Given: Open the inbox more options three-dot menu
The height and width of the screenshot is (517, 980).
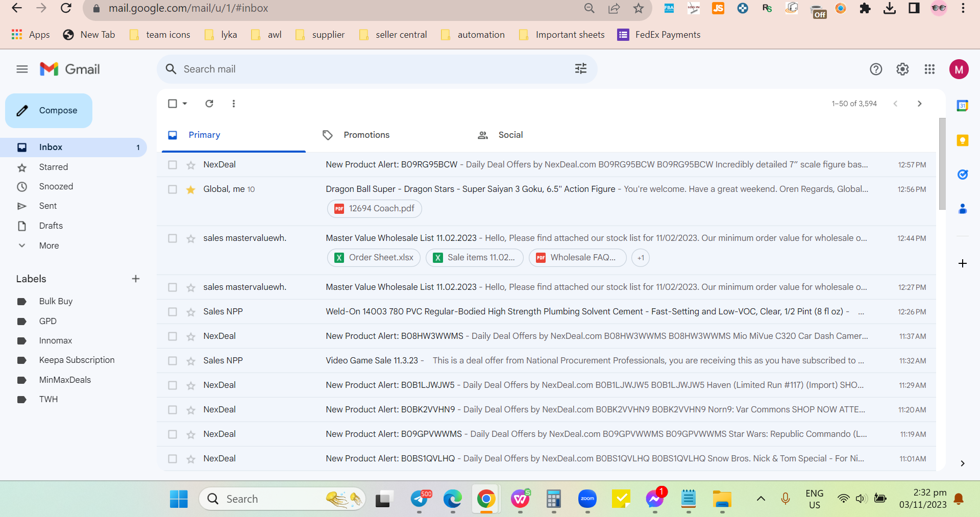Looking at the screenshot, I should pos(234,104).
